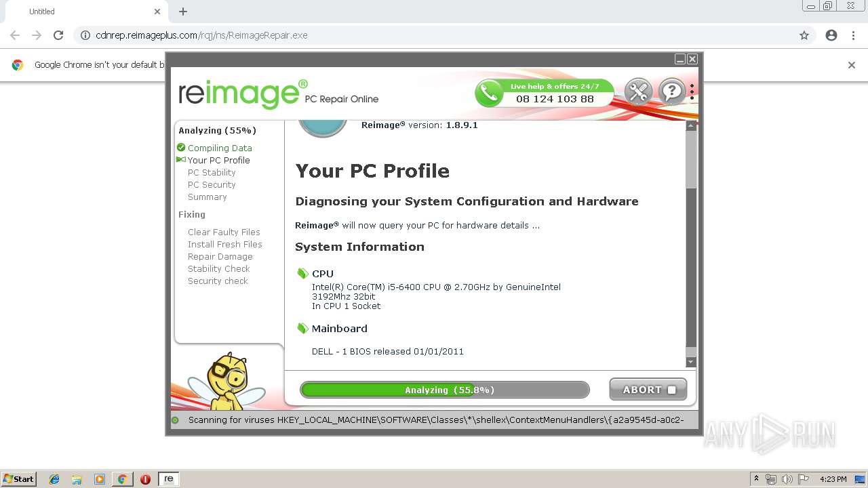Click the Opera taskbar icon
Viewport: 868px width, 488px height.
(x=145, y=479)
